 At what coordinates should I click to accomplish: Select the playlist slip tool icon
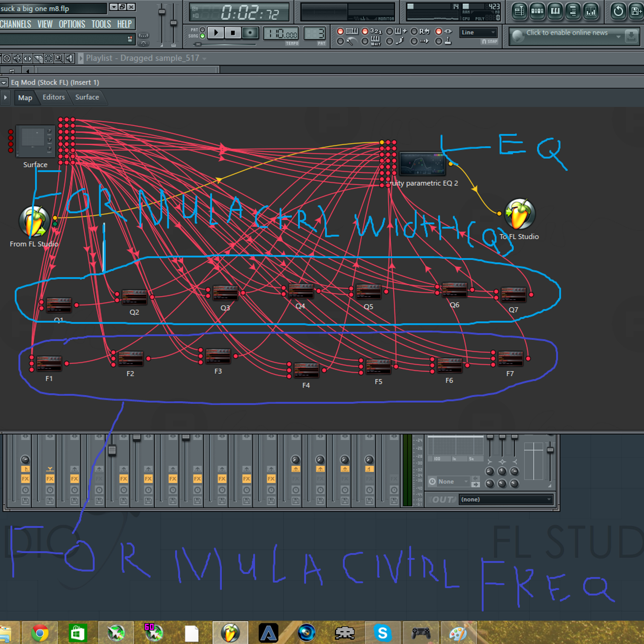[x=28, y=59]
